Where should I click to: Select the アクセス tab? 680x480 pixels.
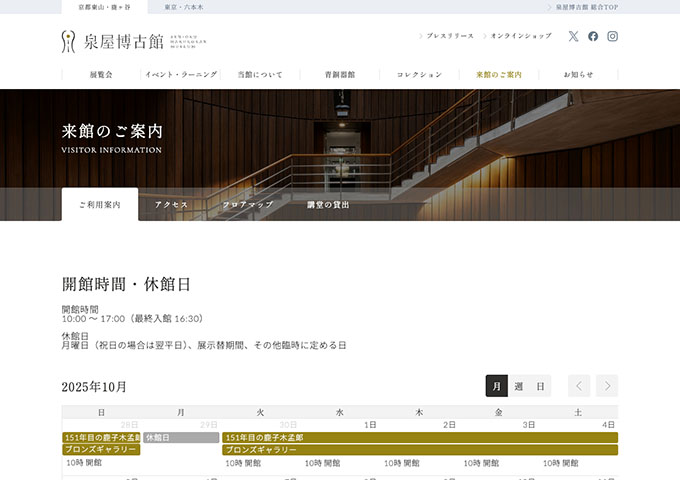pyautogui.click(x=171, y=204)
